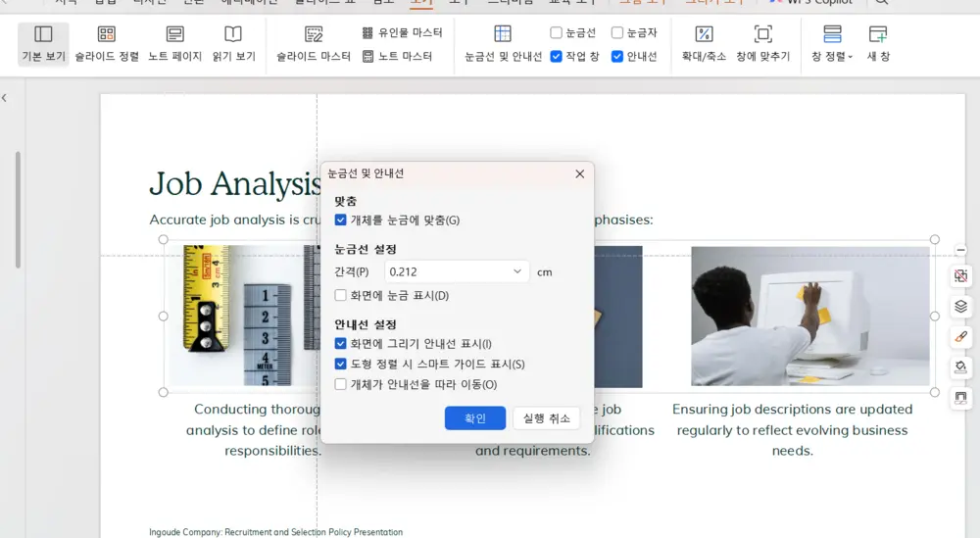Screen dimensions: 980x538
Task: Uncheck 개체를 눈금에 맞춤(G) option
Action: click(341, 220)
